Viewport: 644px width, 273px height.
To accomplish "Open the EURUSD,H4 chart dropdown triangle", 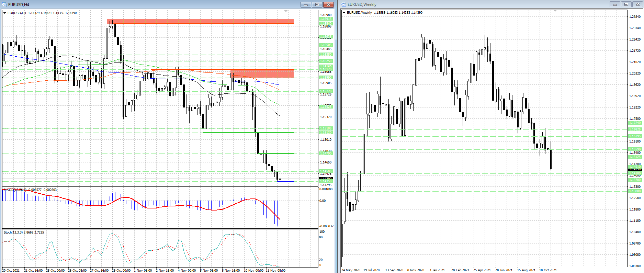I will pyautogui.click(x=5, y=13).
